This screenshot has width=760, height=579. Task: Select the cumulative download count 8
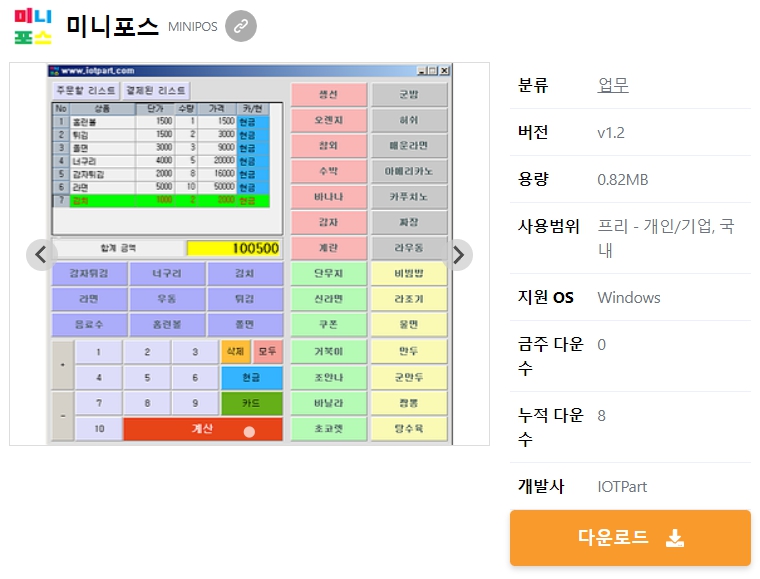tap(602, 416)
